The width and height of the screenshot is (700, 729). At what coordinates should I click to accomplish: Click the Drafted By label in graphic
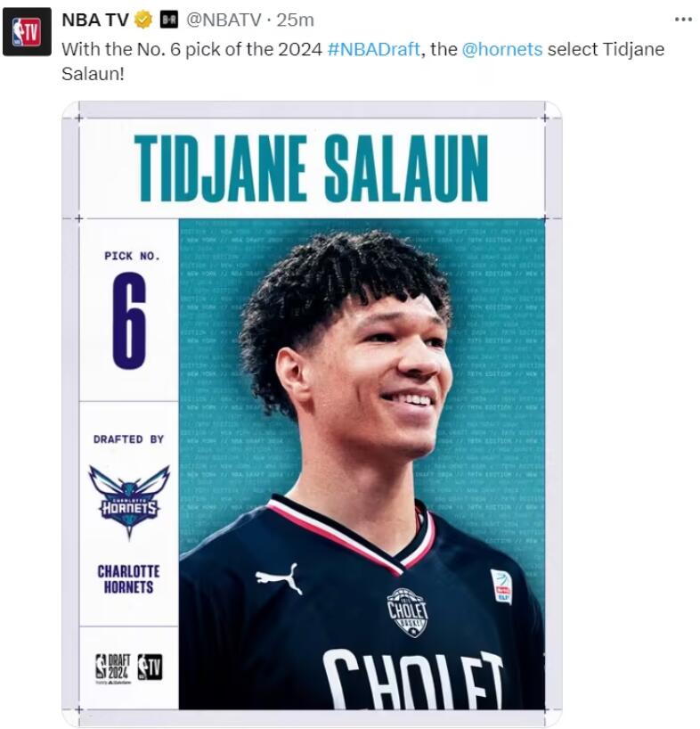[128, 438]
